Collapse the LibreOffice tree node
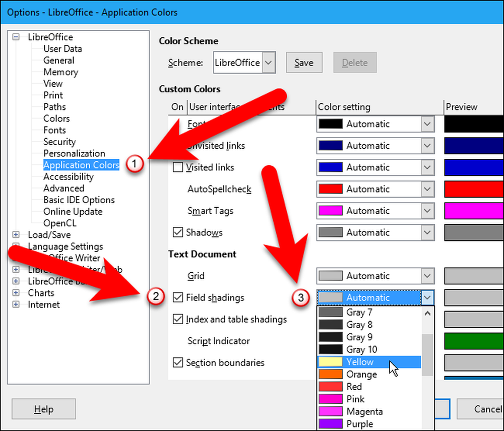This screenshot has width=504, height=431. (16, 37)
